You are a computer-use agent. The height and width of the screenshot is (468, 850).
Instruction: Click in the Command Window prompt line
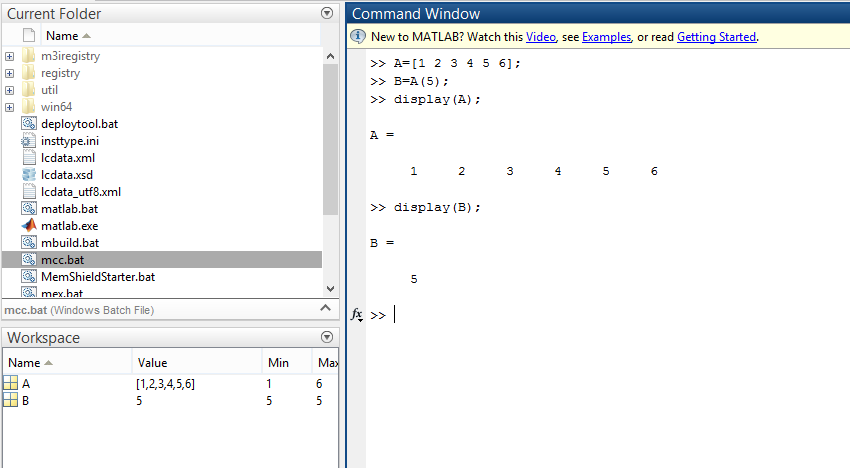click(607, 315)
